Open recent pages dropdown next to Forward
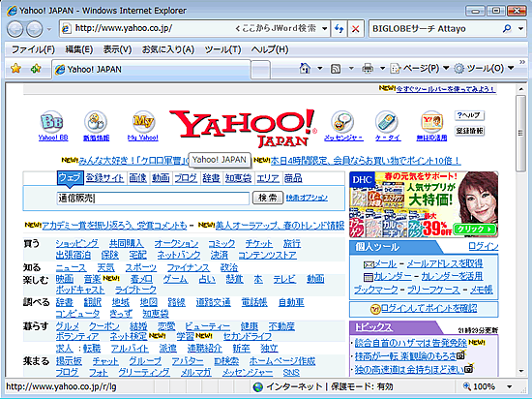The width and height of the screenshot is (532, 399). coord(49,29)
